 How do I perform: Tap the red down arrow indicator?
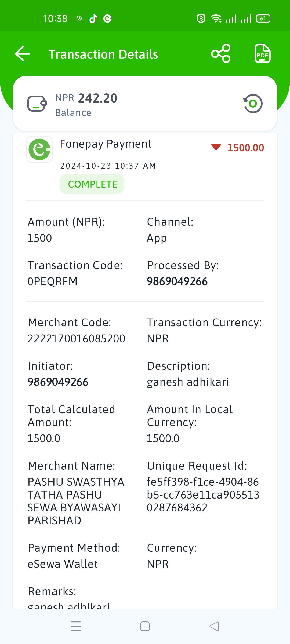(x=216, y=147)
